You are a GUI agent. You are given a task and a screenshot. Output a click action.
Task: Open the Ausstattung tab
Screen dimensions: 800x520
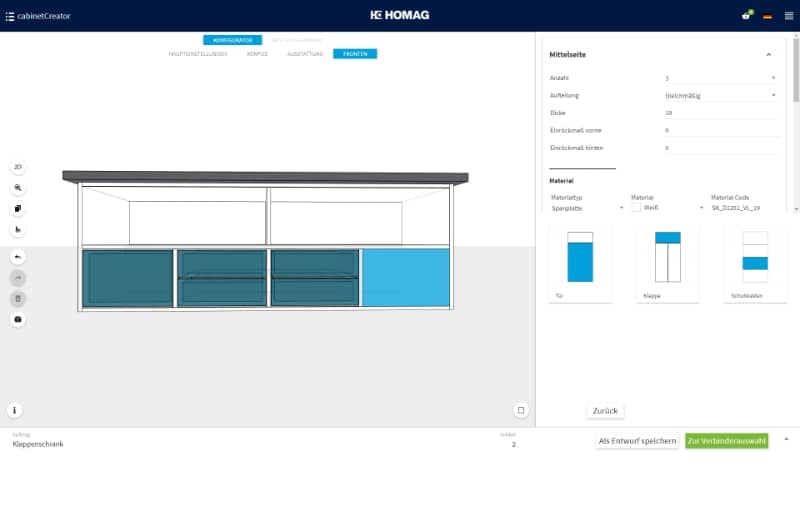click(305, 54)
